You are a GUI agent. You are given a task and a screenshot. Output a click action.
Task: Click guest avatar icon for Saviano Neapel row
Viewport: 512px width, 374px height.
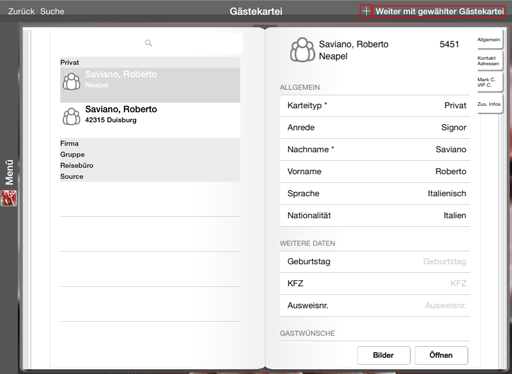pos(71,82)
